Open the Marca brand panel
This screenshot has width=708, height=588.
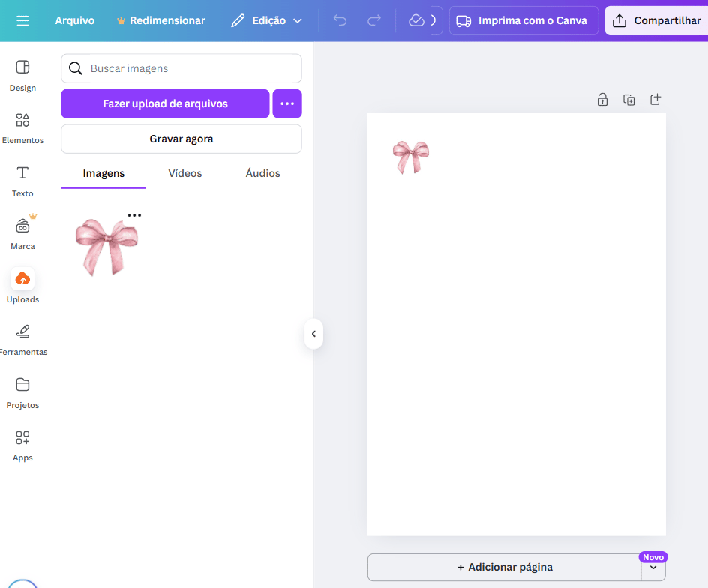pyautogui.click(x=22, y=234)
